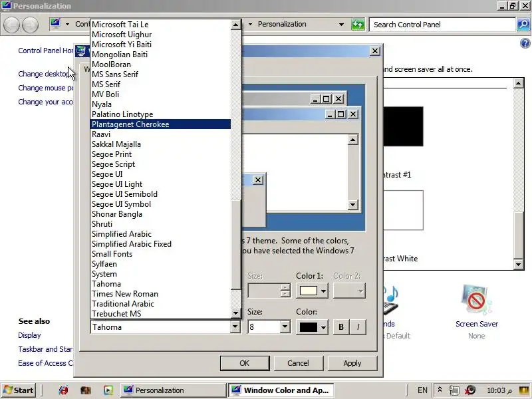
Task: Select Sakkal Majalla font
Action: (x=161, y=144)
